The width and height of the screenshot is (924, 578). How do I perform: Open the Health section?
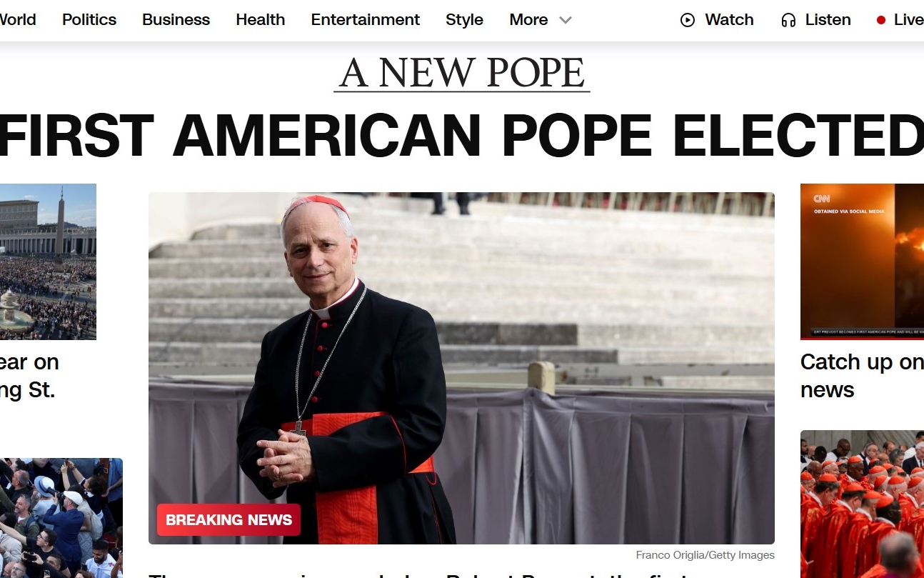click(261, 19)
